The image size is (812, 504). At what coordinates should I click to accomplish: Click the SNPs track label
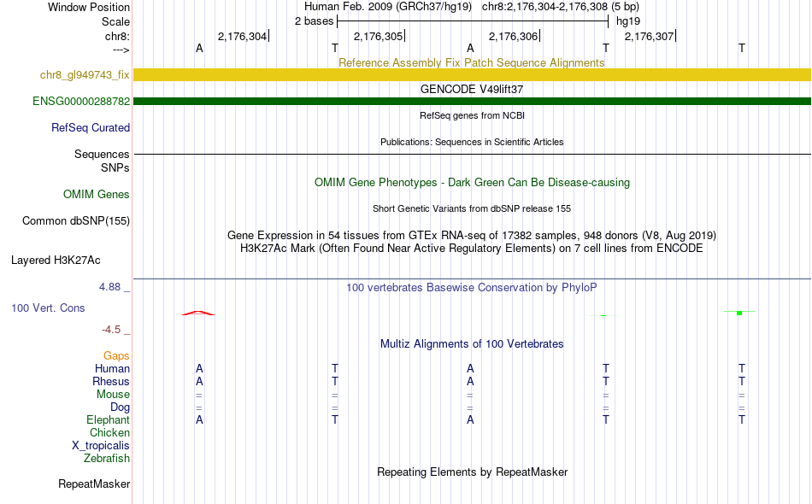(x=115, y=167)
